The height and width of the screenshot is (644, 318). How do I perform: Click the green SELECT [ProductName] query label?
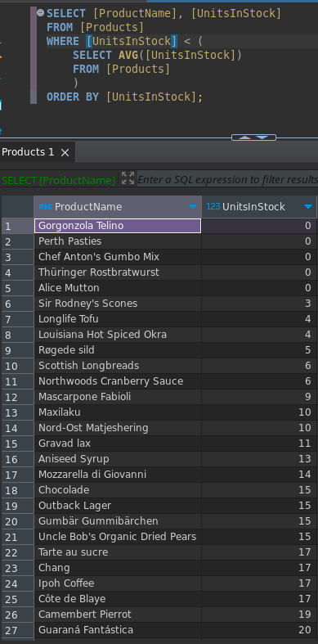(x=58, y=180)
